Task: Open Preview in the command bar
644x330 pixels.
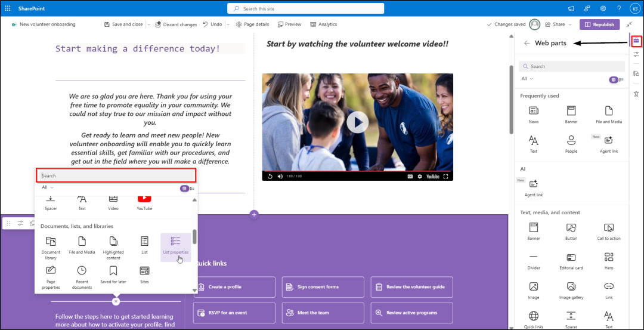Action: pyautogui.click(x=290, y=24)
